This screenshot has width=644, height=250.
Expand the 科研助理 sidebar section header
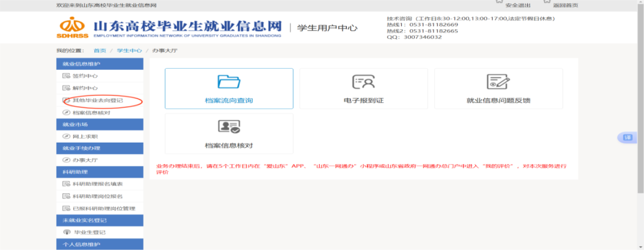click(100, 172)
